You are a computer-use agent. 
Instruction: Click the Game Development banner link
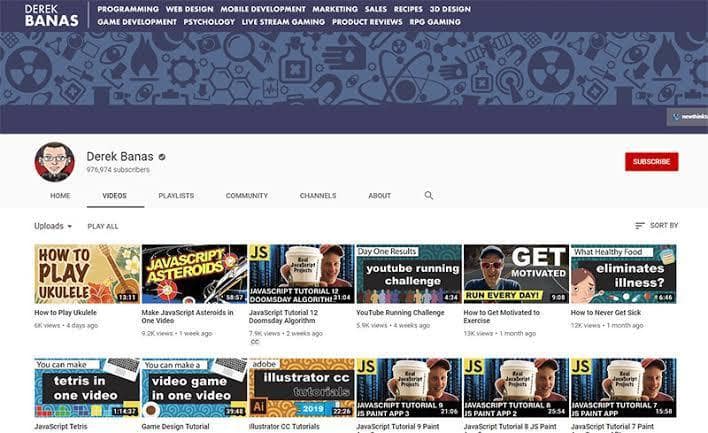[x=137, y=22]
